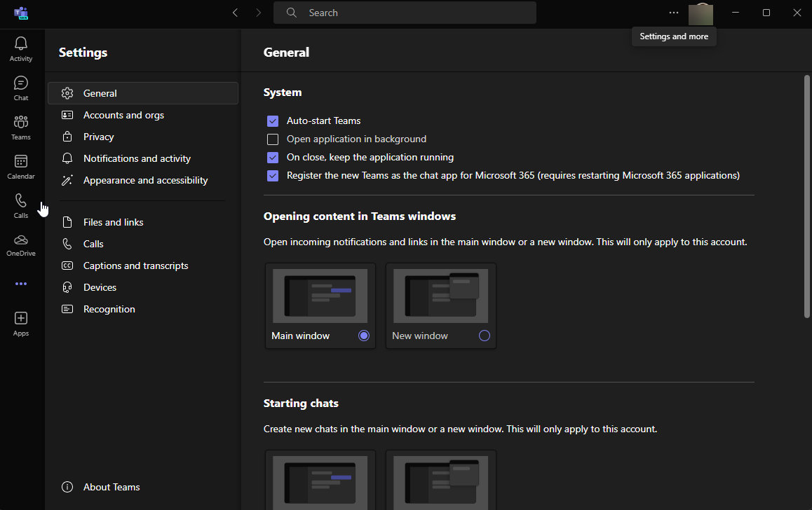Click the Main window preview under Opening content
812x510 pixels.
pyautogui.click(x=320, y=296)
